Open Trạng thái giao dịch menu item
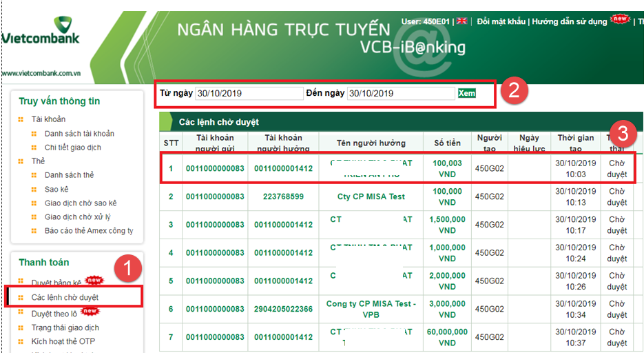 click(x=65, y=328)
